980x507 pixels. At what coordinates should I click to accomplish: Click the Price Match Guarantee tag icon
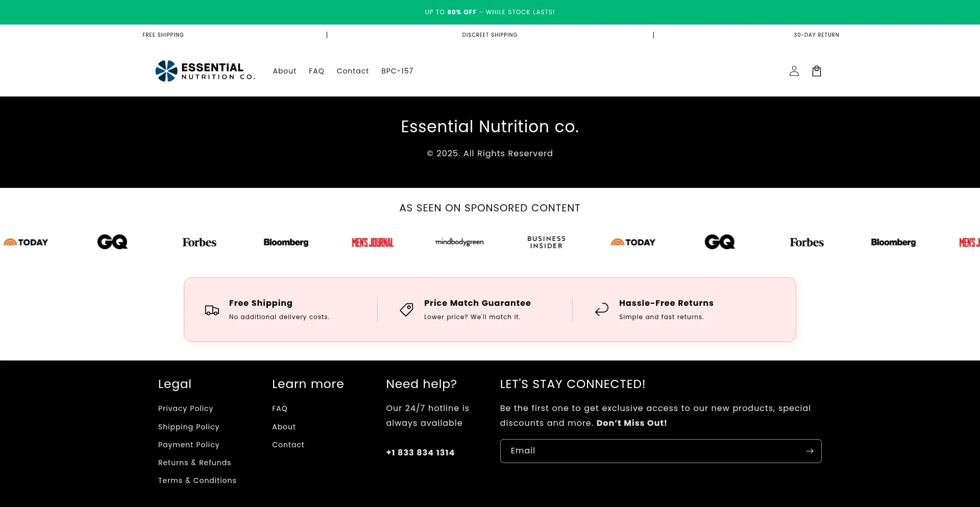pyautogui.click(x=406, y=309)
